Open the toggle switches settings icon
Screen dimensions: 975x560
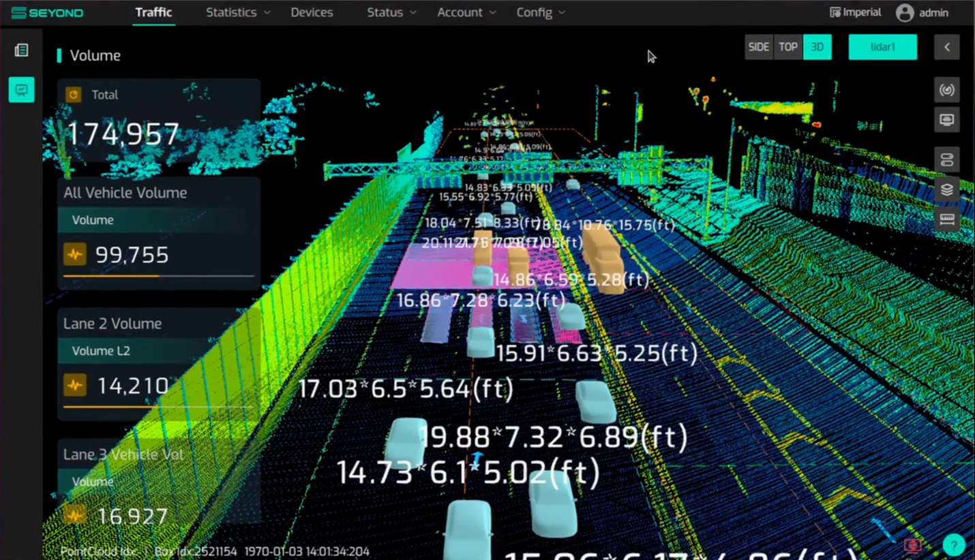pyautogui.click(x=947, y=160)
